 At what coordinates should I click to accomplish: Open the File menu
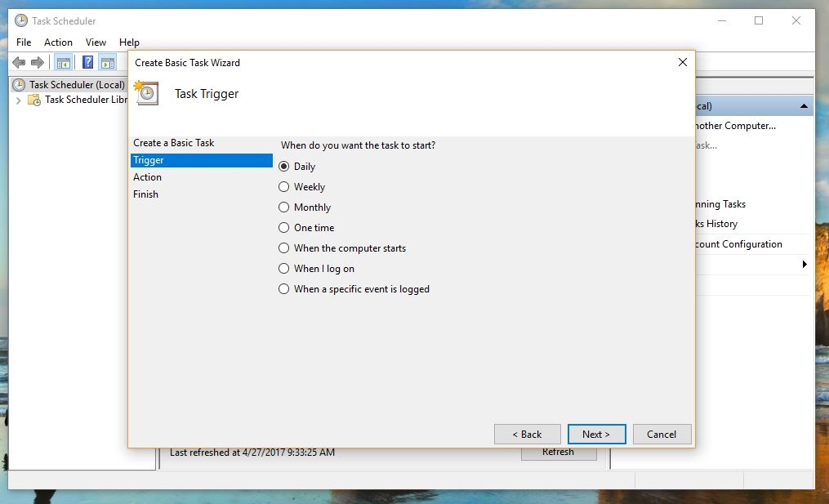pos(24,42)
